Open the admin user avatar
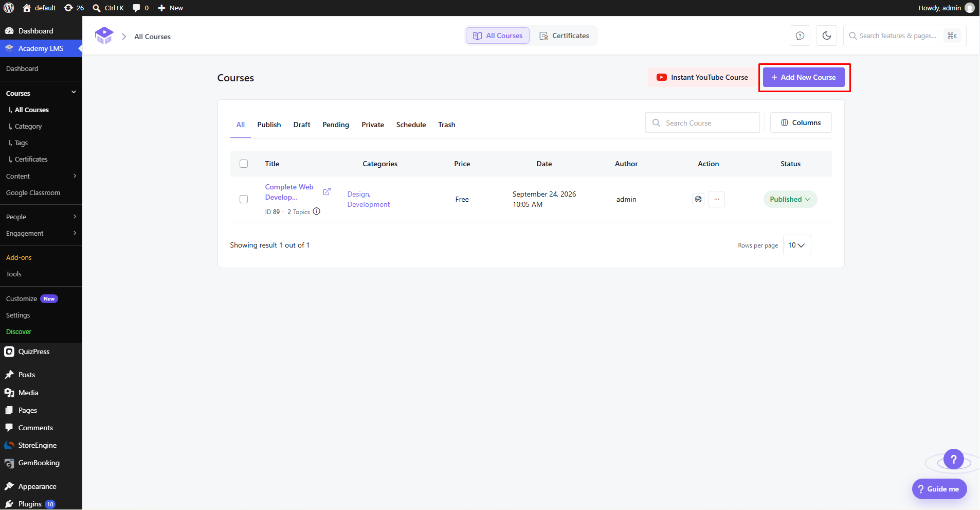Screen dimensions: 980x510 (970, 8)
